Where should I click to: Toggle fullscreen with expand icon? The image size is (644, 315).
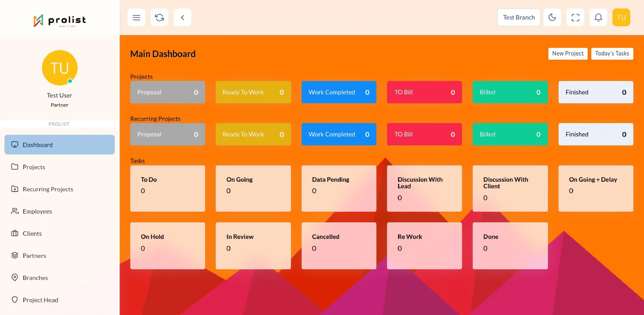(x=576, y=17)
